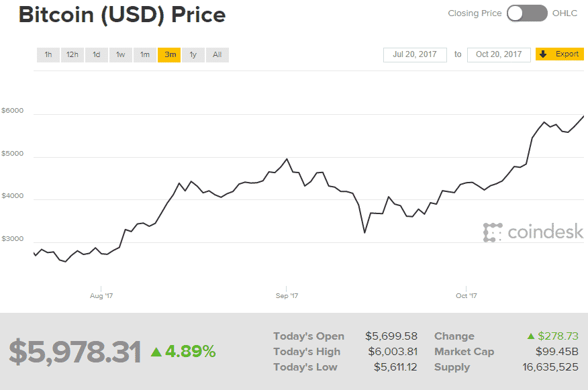Click the green triangle next to $278.73
The image size is (588, 390).
[531, 336]
